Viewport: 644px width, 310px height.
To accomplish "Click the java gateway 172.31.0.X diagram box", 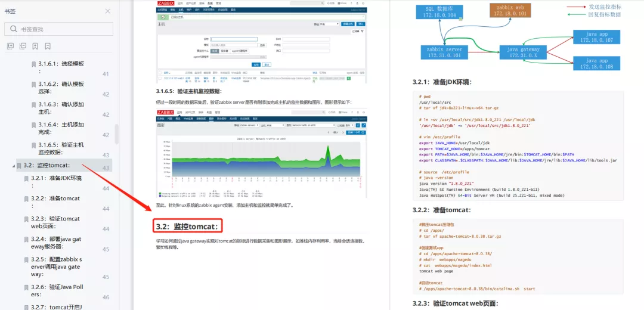I will (523, 52).
